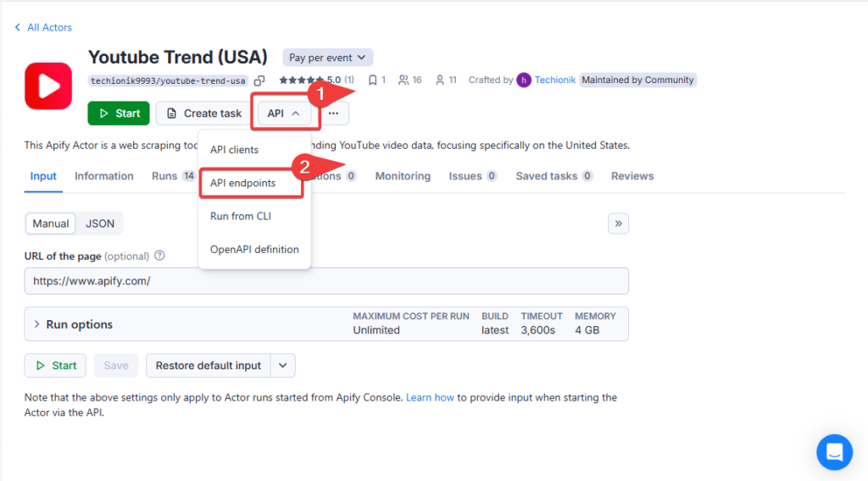The image size is (868, 481).
Task: Click Restore default input button
Action: click(x=209, y=366)
